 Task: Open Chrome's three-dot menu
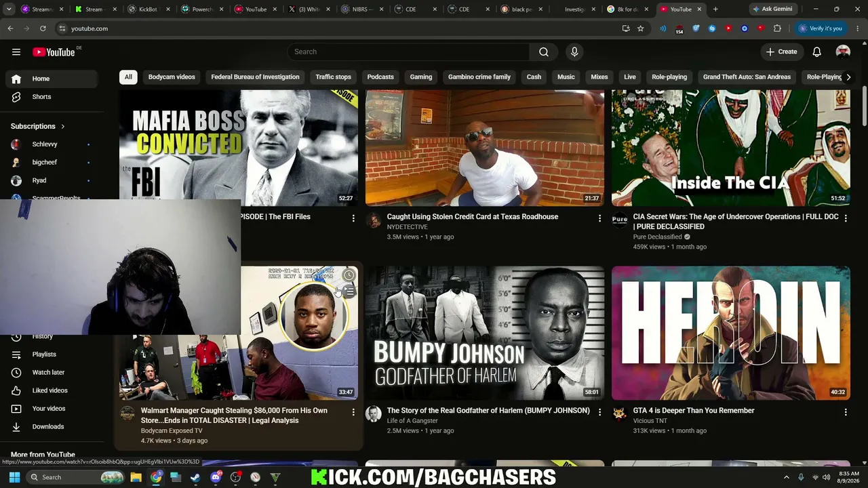pos(858,28)
